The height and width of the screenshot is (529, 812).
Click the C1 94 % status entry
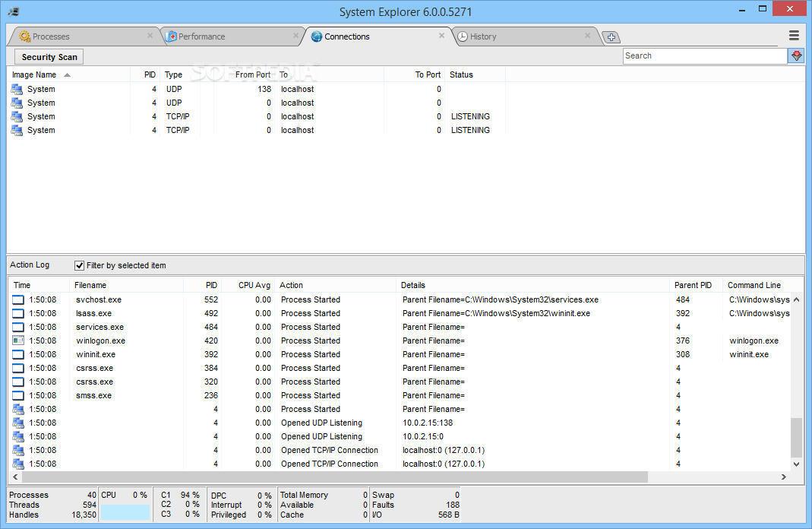(x=180, y=496)
